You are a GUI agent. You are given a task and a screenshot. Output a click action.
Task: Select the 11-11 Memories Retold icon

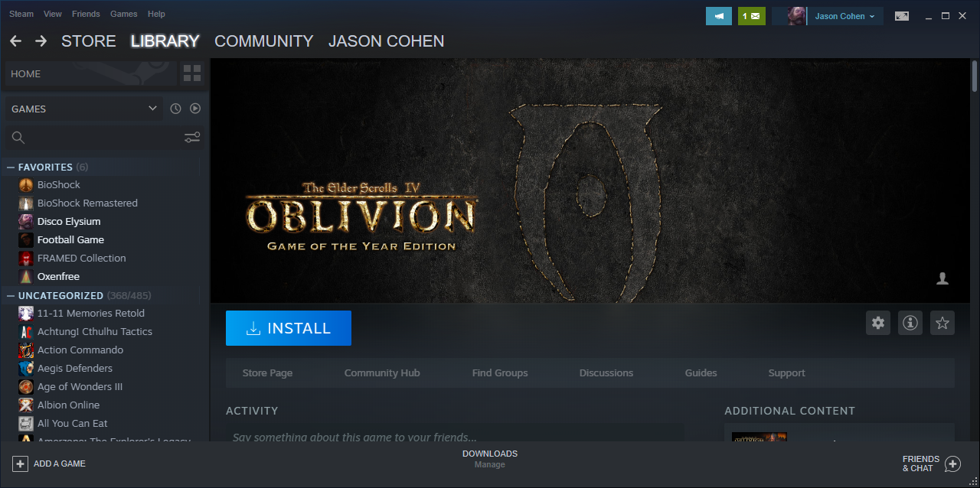[26, 314]
